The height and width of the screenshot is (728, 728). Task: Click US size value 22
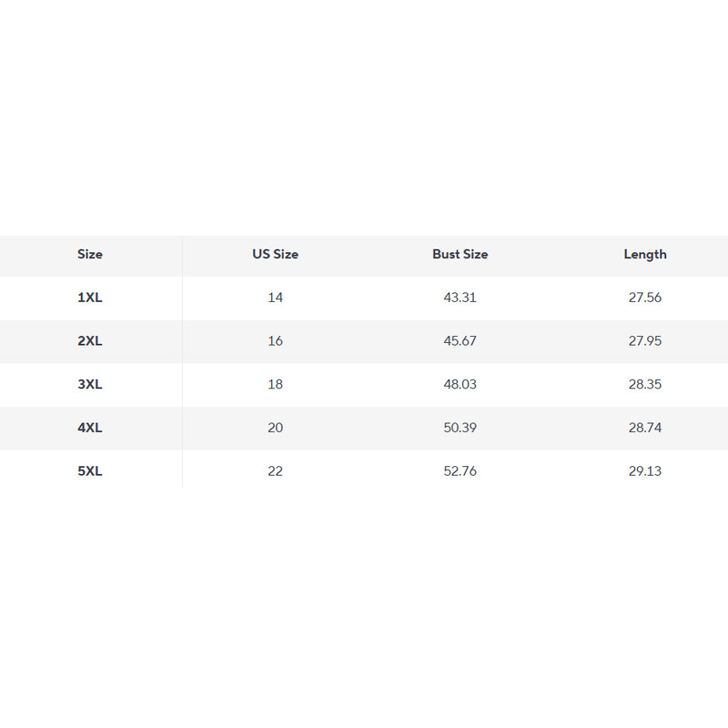click(276, 471)
